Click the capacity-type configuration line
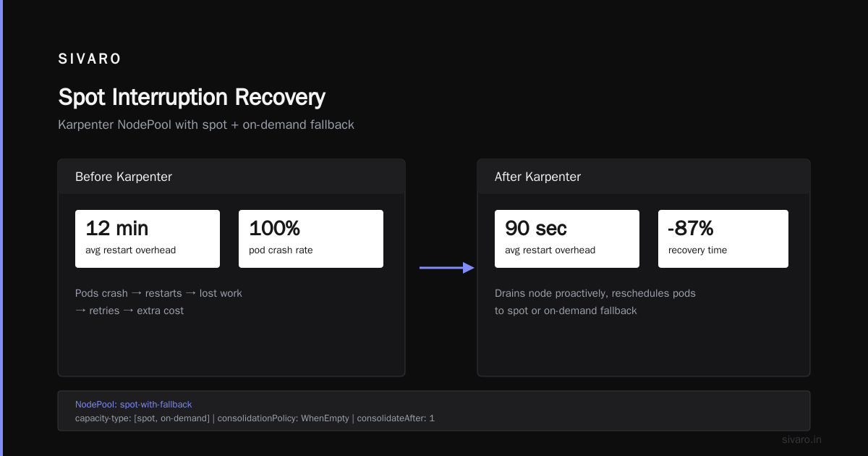868x456 pixels. 255,418
